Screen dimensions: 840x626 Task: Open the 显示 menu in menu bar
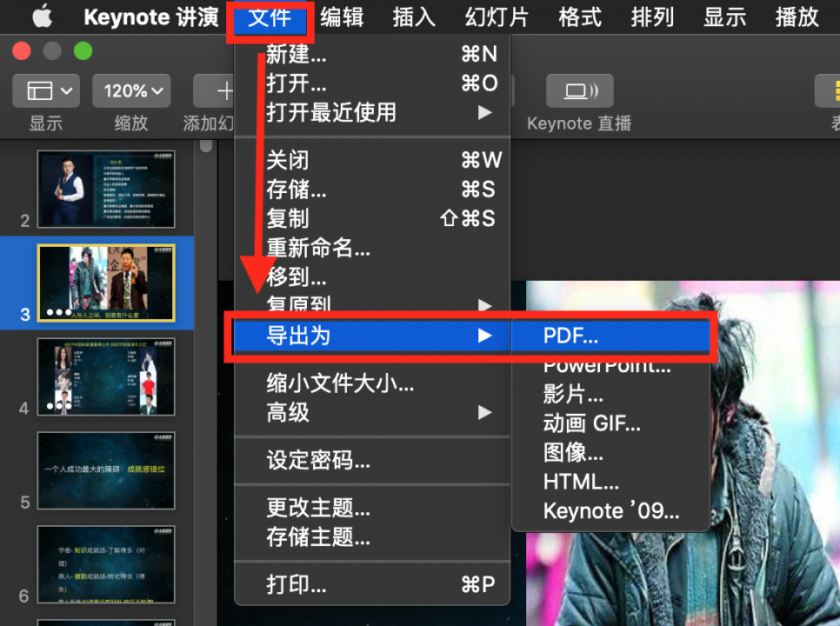point(724,17)
